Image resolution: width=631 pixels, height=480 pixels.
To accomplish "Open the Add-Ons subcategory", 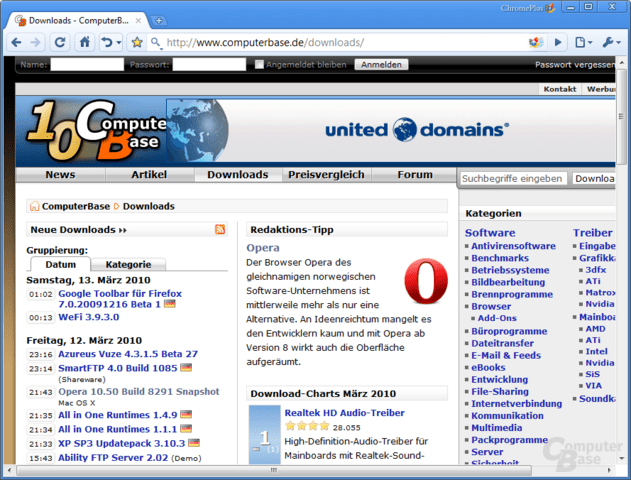I will (497, 318).
